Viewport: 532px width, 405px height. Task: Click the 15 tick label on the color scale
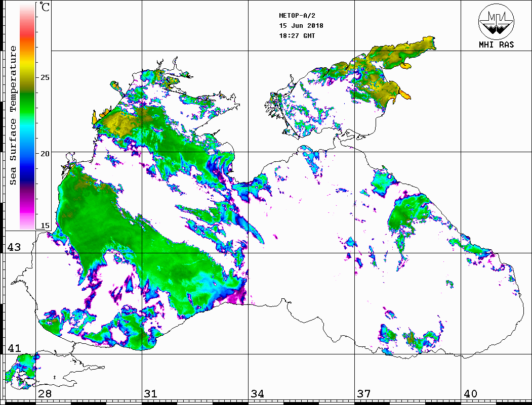click(45, 226)
